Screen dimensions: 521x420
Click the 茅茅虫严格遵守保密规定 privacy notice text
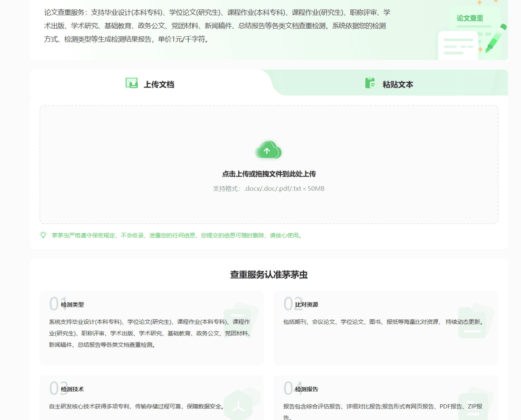[x=177, y=236]
